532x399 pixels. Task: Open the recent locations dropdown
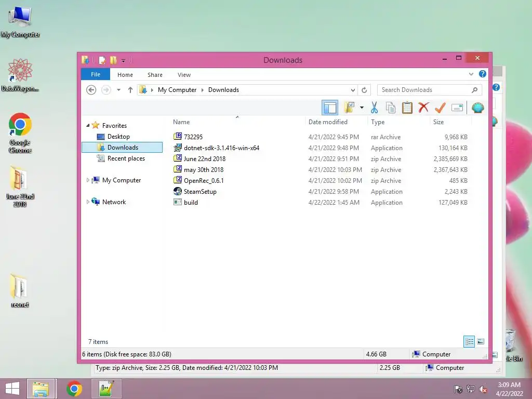click(119, 90)
